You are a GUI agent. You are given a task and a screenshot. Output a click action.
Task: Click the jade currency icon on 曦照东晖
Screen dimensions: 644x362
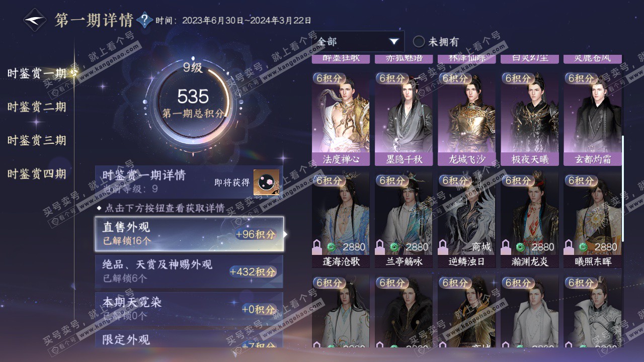pos(584,247)
